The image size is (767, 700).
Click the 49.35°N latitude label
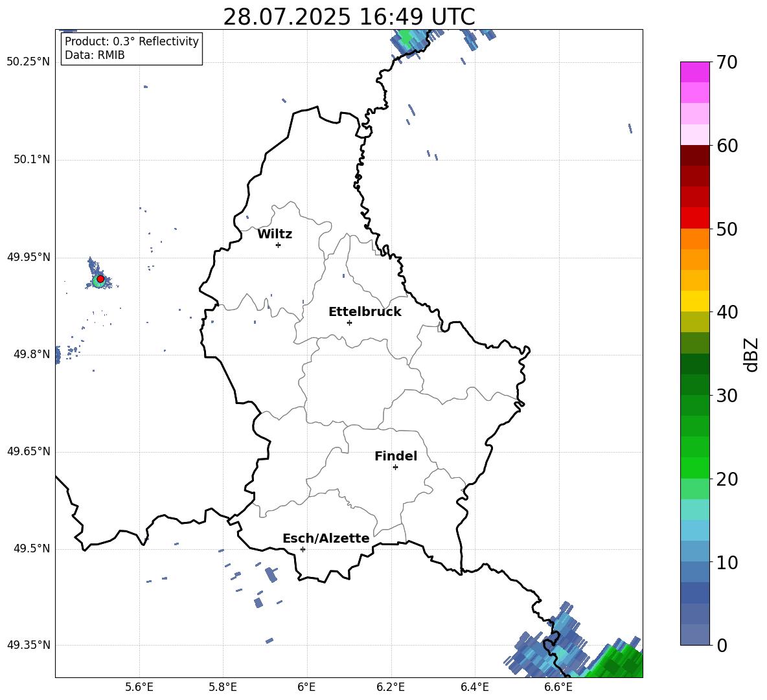29,645
